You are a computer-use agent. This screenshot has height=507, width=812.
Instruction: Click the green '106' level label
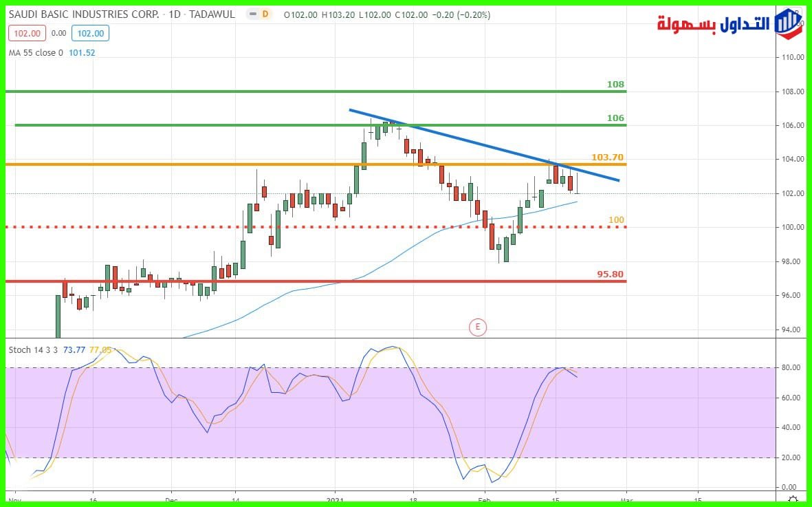[616, 118]
